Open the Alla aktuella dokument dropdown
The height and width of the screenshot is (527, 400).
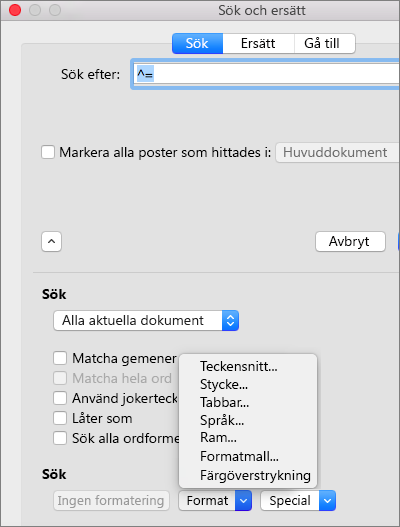146,320
